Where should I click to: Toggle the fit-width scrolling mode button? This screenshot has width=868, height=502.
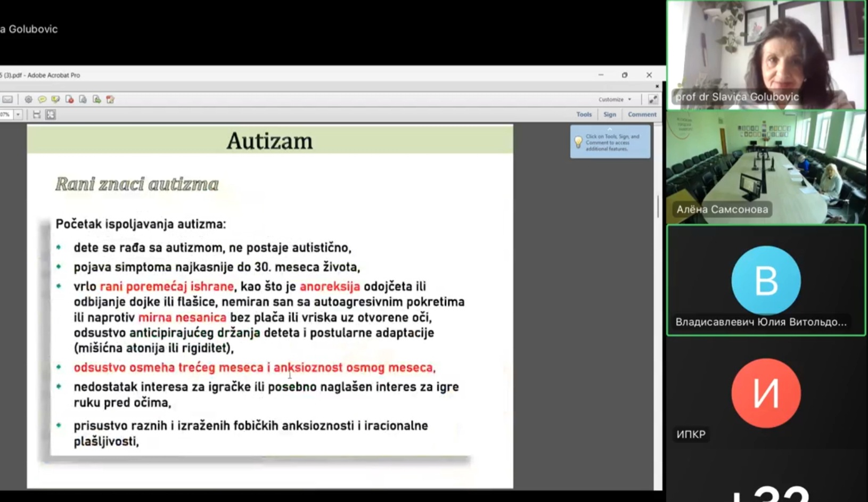pyautogui.click(x=37, y=114)
